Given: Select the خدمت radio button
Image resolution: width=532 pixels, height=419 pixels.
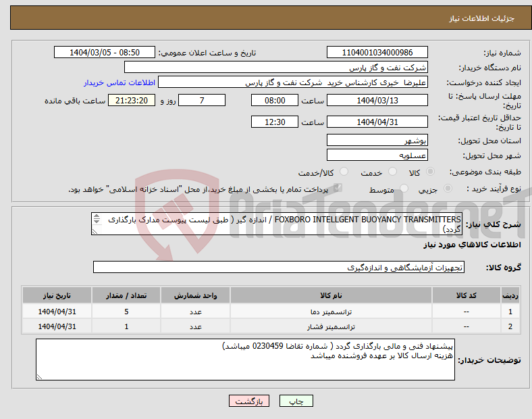Looking at the screenshot, I should click(392, 172).
